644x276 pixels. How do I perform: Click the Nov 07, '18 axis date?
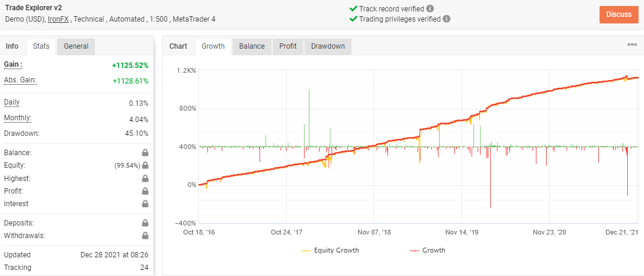[x=374, y=233]
